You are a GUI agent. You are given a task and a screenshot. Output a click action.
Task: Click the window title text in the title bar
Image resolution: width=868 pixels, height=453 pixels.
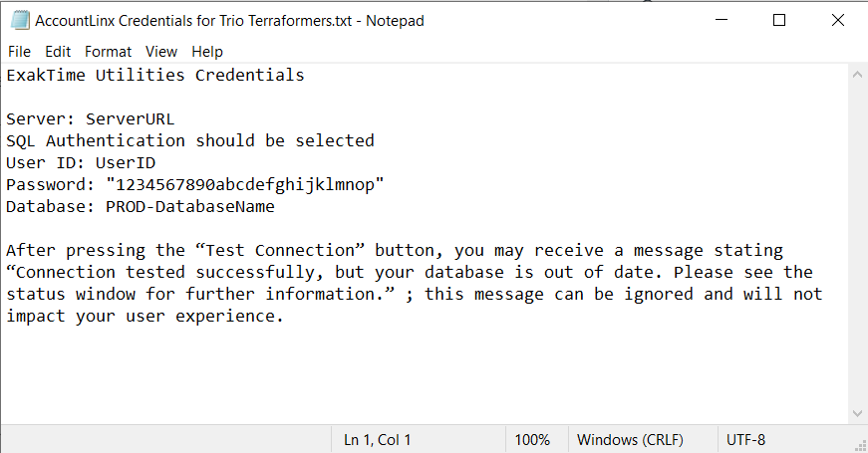point(230,21)
